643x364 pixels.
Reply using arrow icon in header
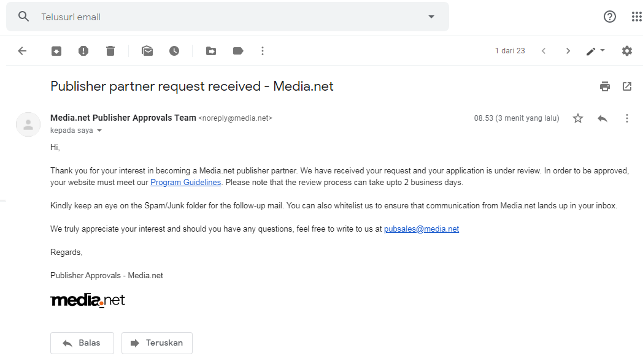[602, 119]
